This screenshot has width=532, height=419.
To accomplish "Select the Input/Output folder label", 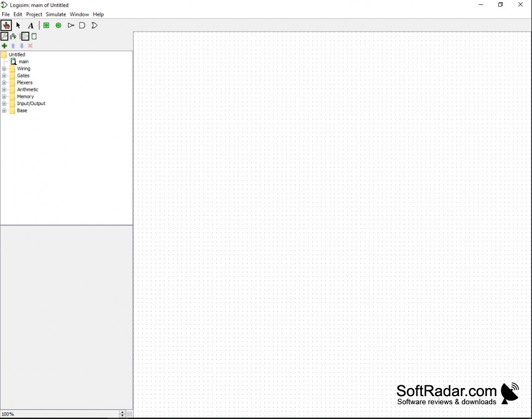I will [31, 104].
